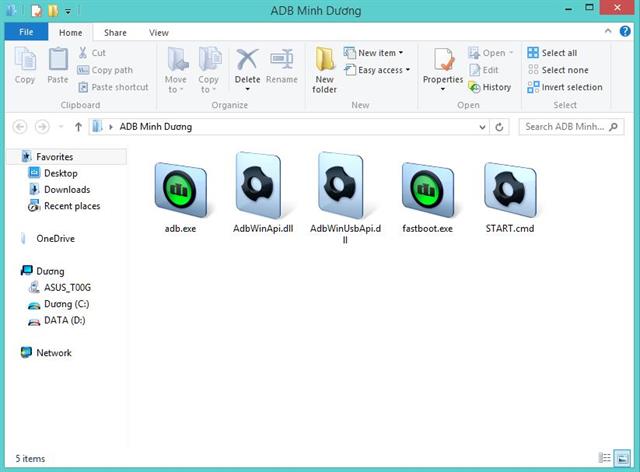Refresh the folder view

click(x=499, y=127)
